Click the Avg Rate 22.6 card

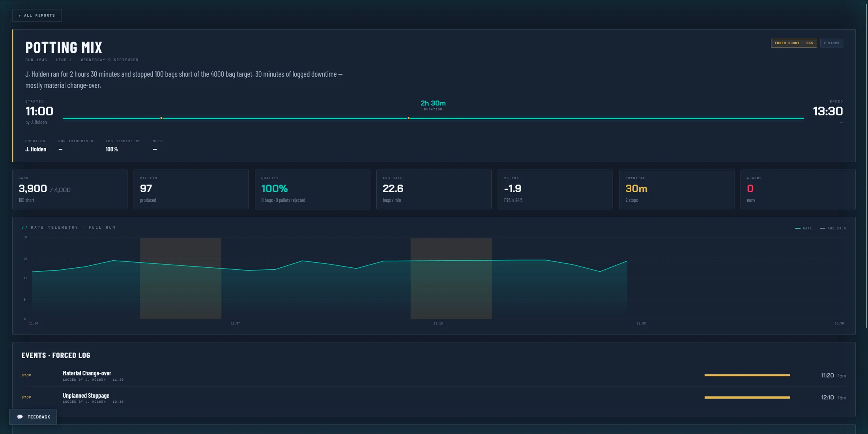point(434,190)
